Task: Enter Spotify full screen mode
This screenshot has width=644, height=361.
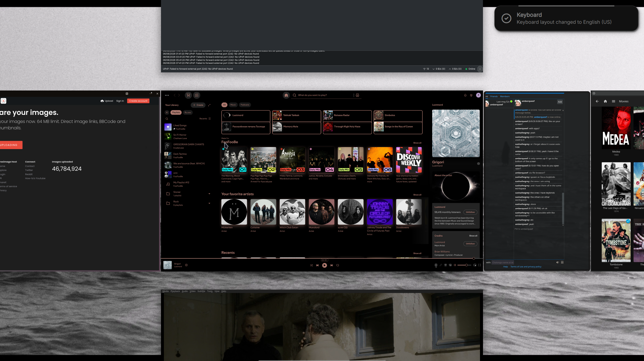Action: pos(480,265)
